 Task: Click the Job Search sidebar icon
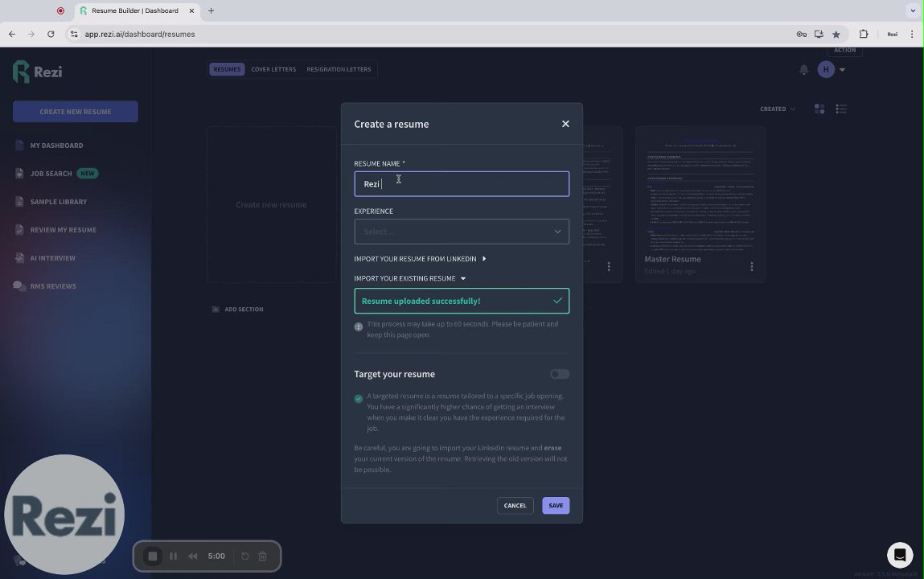click(x=19, y=173)
